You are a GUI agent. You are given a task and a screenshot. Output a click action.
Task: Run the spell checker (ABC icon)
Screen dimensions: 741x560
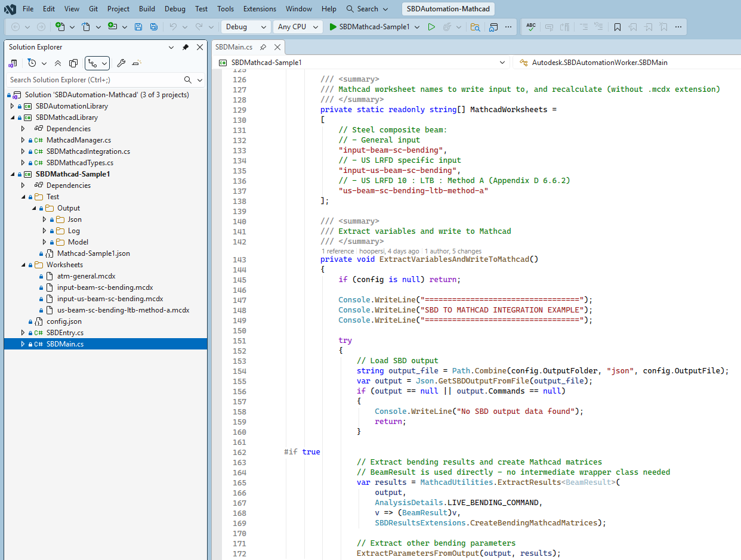(530, 26)
